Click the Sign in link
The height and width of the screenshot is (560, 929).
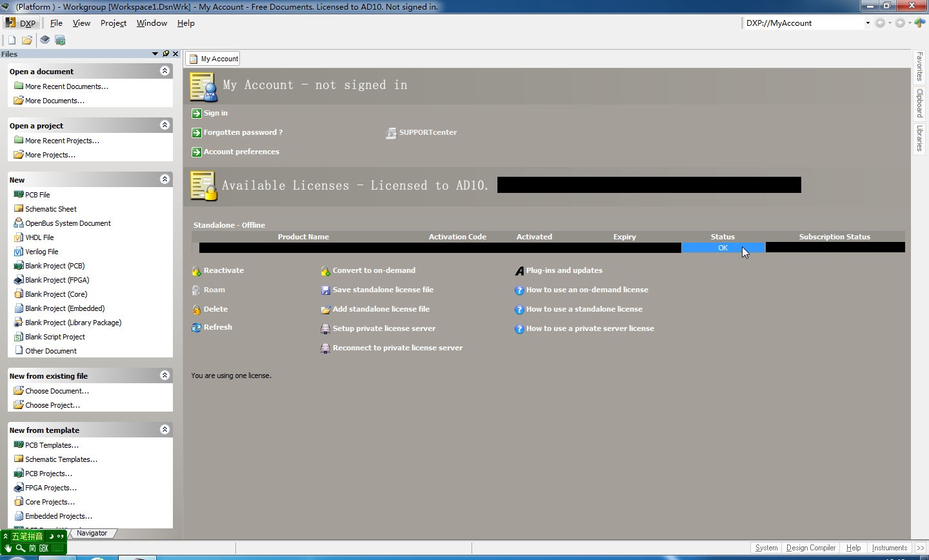(215, 113)
